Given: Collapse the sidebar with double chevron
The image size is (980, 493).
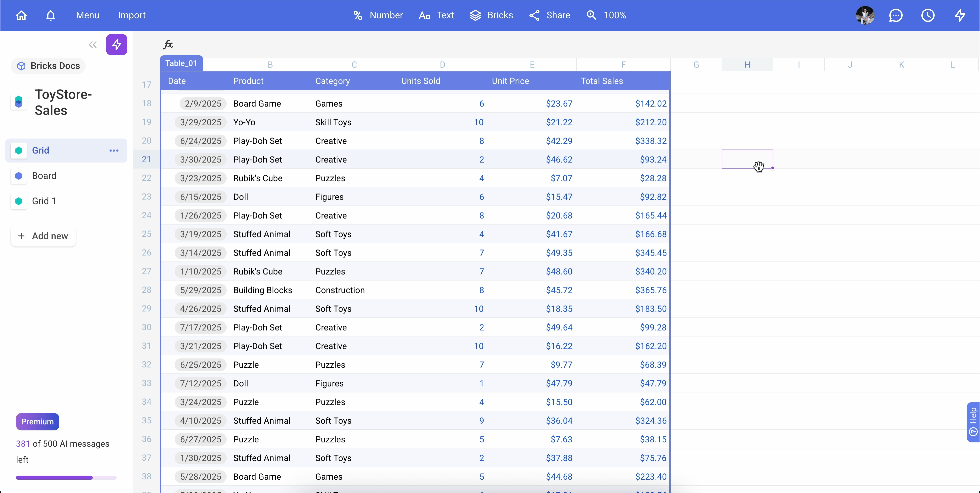Looking at the screenshot, I should coord(92,45).
